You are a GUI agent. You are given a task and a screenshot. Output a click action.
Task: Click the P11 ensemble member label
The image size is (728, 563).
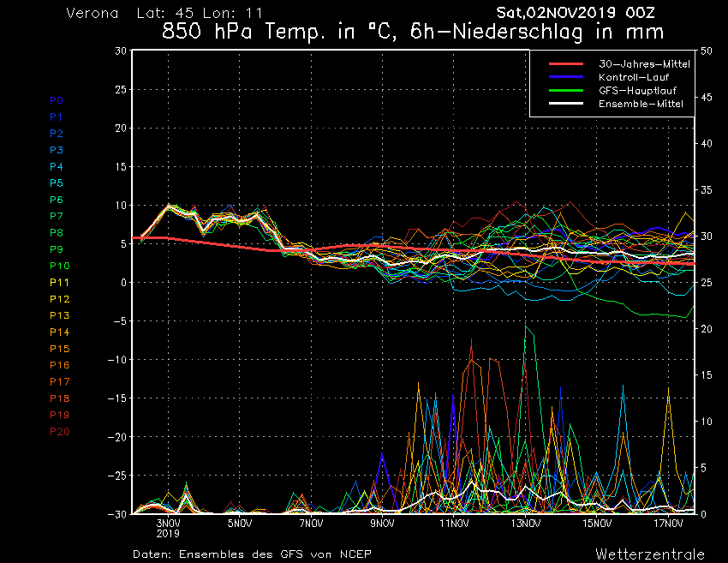[59, 283]
